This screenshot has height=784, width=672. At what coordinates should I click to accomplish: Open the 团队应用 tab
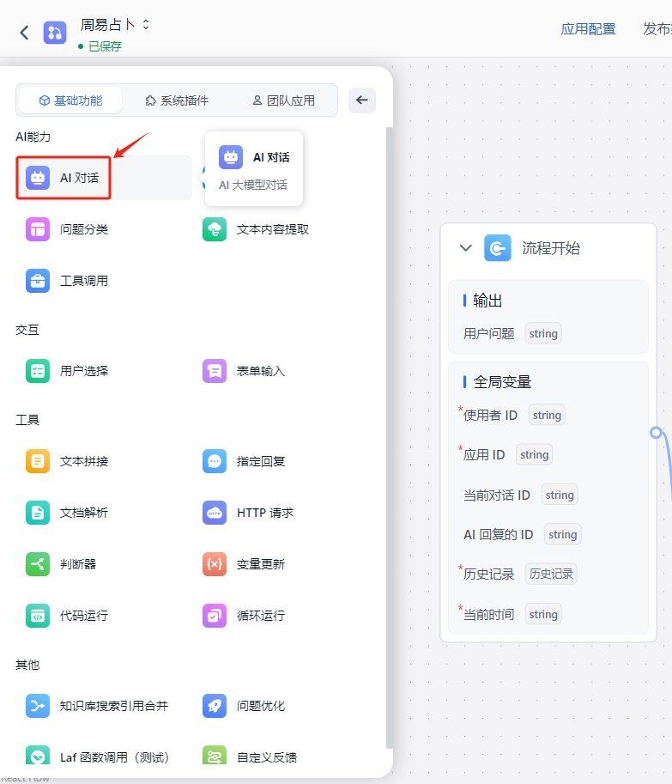click(x=283, y=100)
